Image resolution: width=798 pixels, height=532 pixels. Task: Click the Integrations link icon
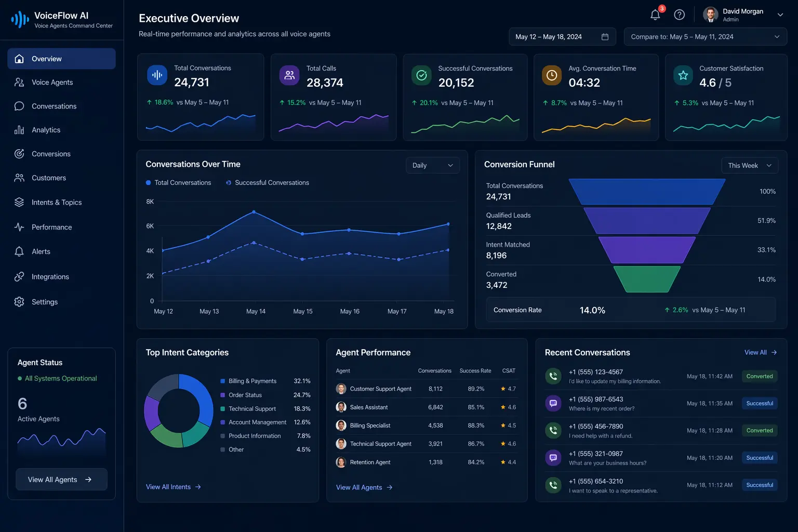pos(19,276)
